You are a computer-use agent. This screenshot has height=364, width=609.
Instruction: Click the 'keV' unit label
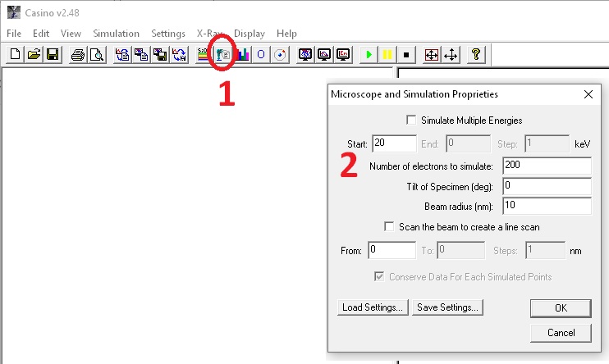click(582, 144)
